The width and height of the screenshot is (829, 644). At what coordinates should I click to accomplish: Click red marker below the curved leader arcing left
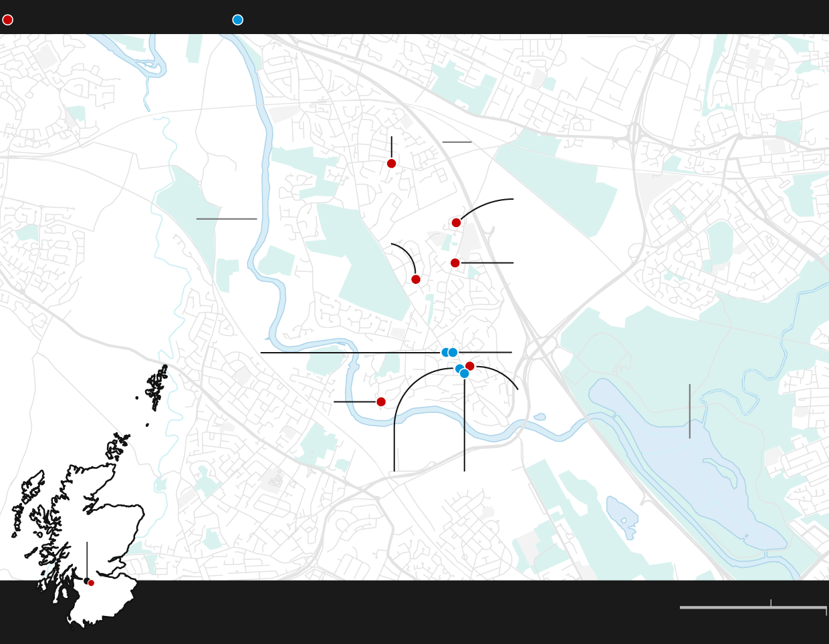click(416, 279)
